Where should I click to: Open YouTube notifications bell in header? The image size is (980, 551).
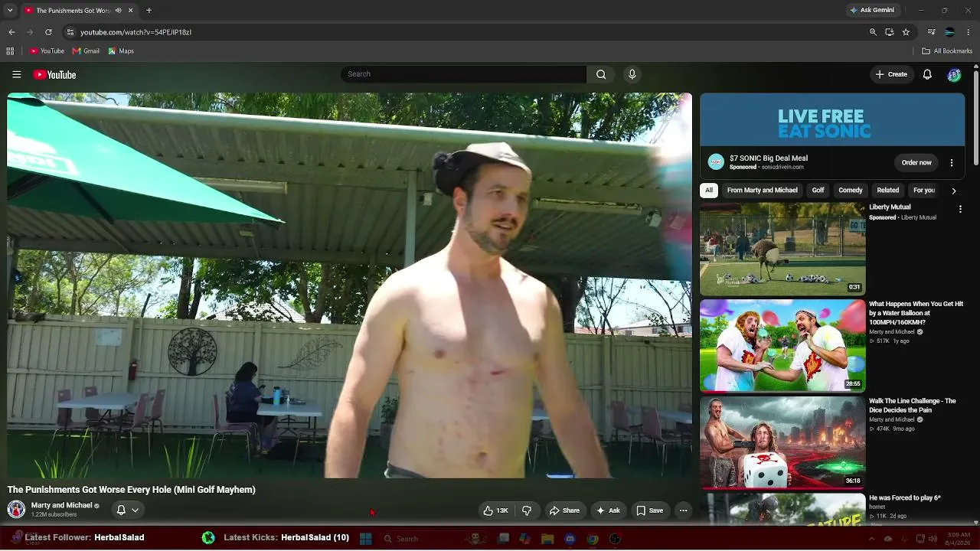[927, 74]
